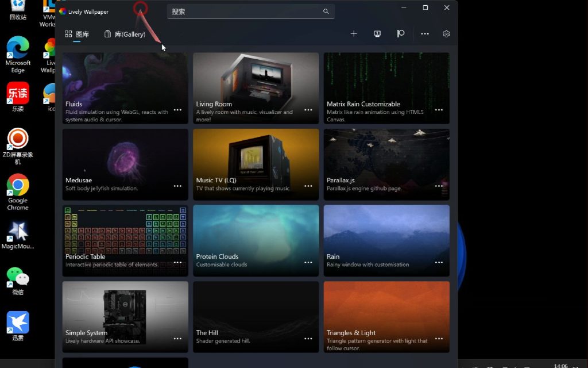Expand the Matrix Rain Customizable options menu
The height and width of the screenshot is (368, 588).
439,110
